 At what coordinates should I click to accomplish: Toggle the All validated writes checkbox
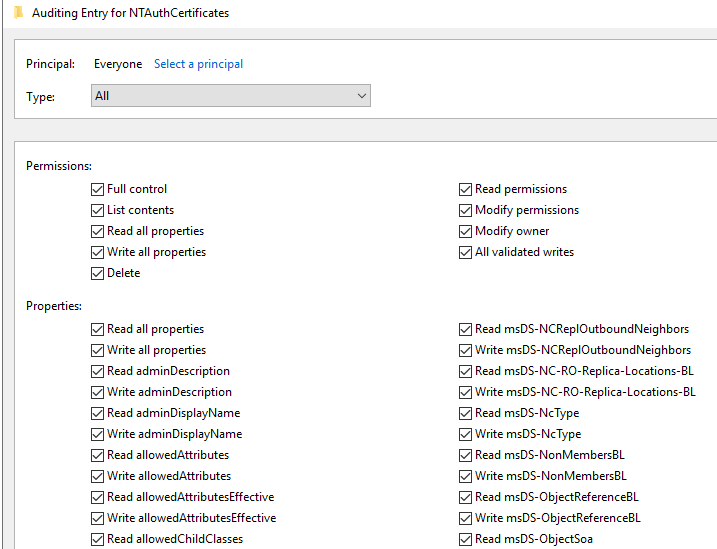point(465,252)
